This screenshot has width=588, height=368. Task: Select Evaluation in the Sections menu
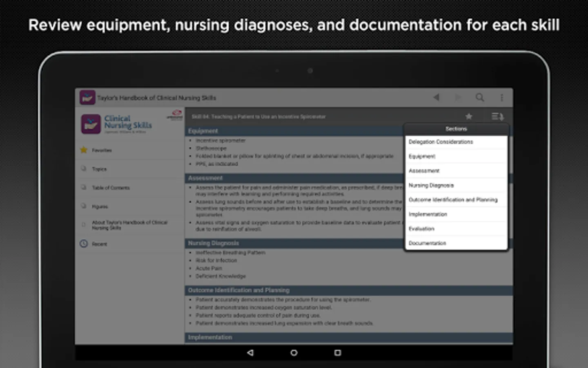(456, 229)
